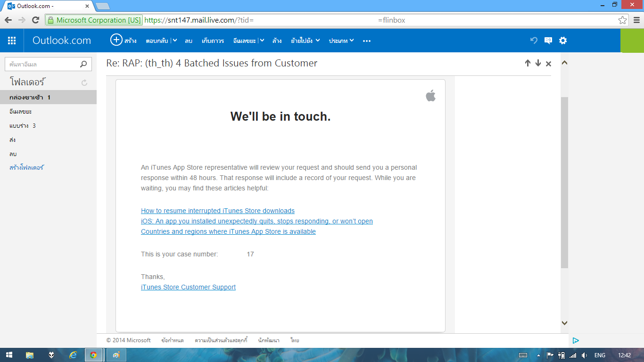
Task: Click the นักพัฒนา (developers) footer link
Action: click(269, 340)
